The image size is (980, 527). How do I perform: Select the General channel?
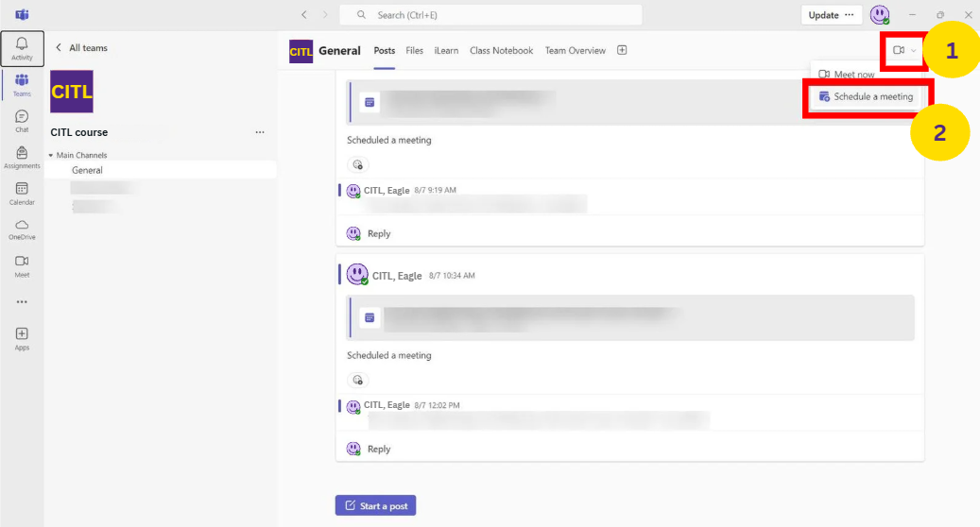tap(87, 170)
